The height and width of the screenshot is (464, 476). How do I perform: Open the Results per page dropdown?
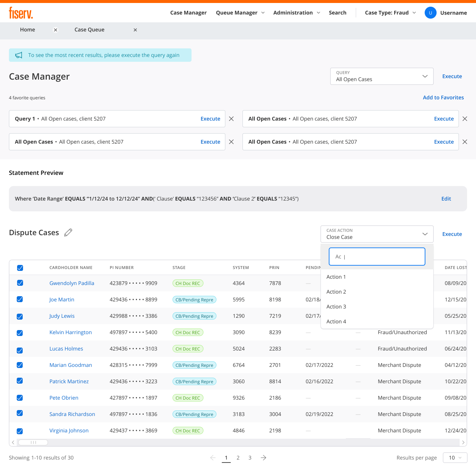click(x=455, y=458)
